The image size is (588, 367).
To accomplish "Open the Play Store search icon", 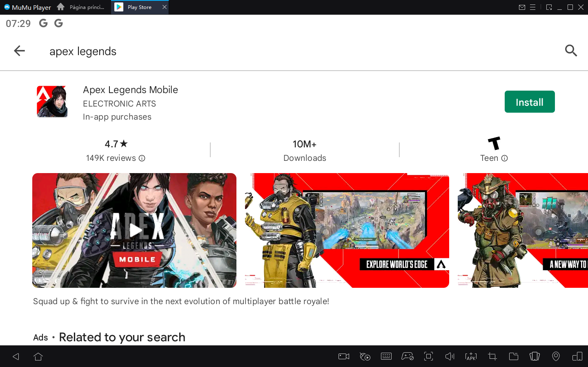I will point(571,51).
